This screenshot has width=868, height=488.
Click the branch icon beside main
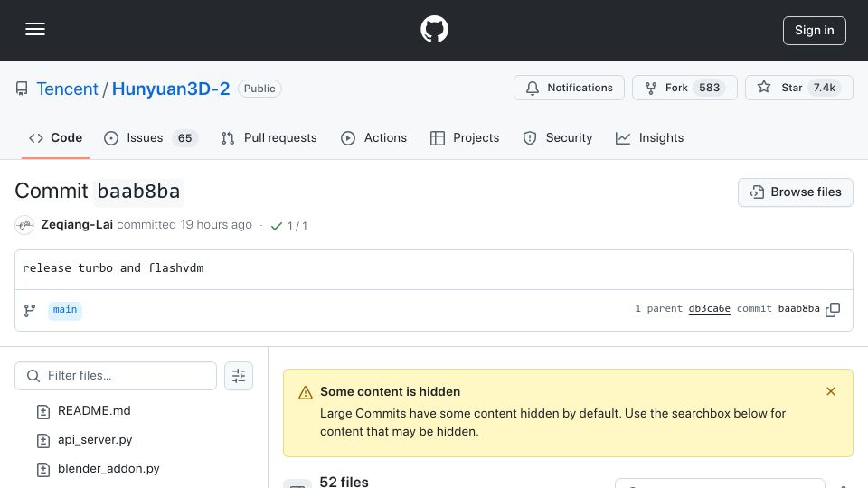point(30,310)
